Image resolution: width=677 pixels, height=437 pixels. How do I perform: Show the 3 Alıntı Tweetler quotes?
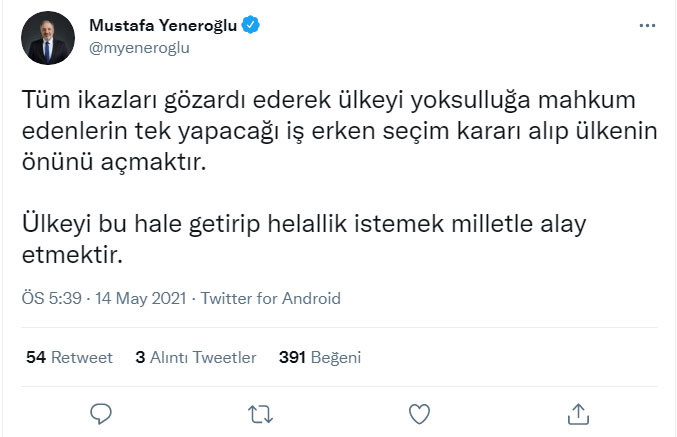pos(196,357)
